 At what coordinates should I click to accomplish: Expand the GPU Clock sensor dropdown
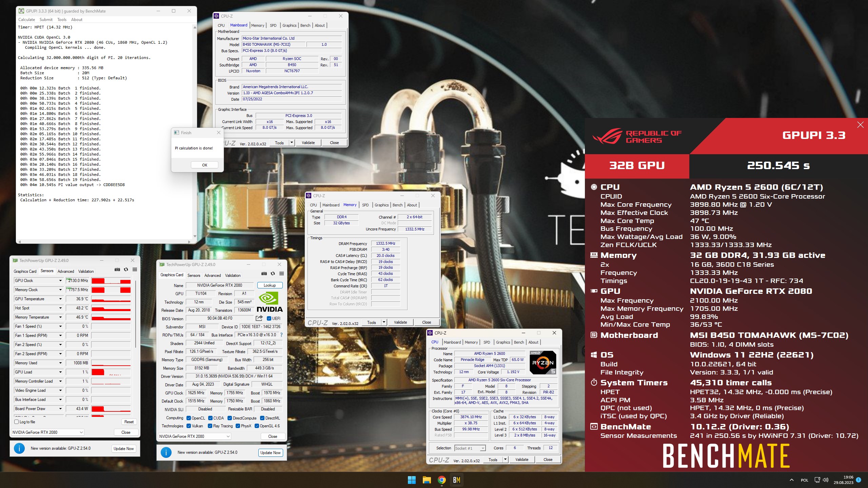(60, 281)
